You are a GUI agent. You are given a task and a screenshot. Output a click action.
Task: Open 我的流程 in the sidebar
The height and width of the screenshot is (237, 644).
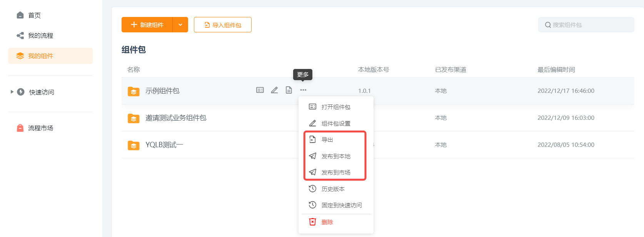point(40,35)
